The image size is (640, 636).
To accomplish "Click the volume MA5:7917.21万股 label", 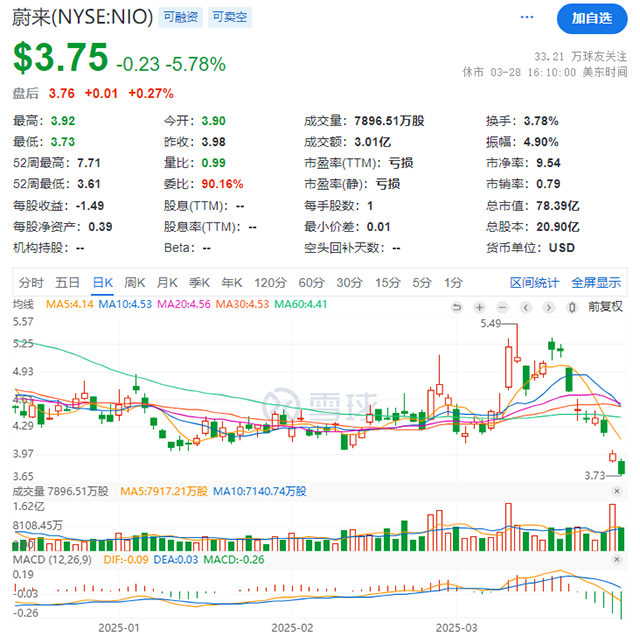I will pos(164,491).
